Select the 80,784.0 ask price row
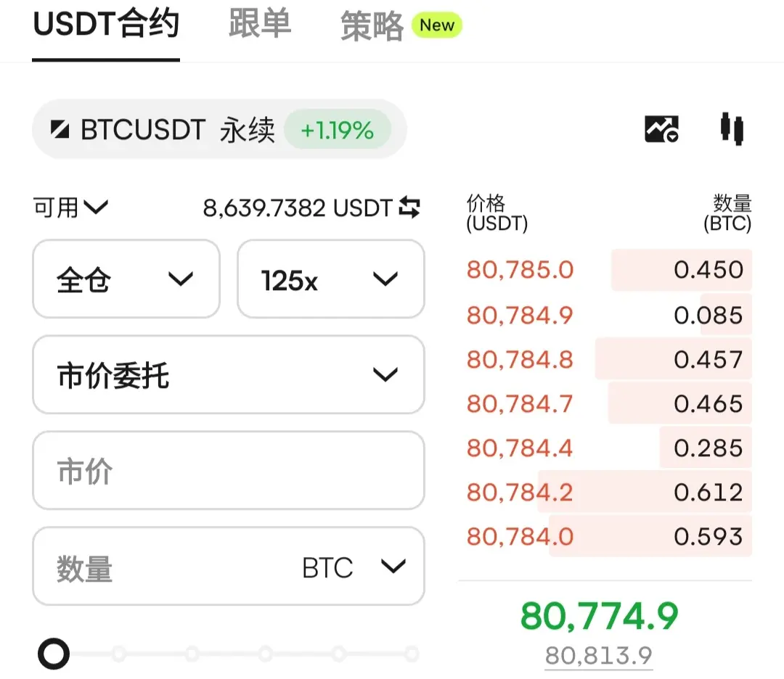This screenshot has width=784, height=679. coord(608,537)
